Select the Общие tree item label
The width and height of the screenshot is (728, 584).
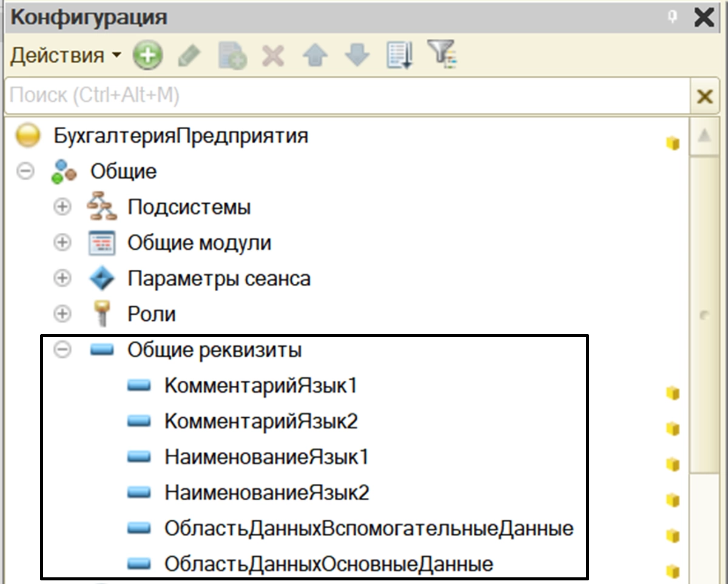pos(123,172)
